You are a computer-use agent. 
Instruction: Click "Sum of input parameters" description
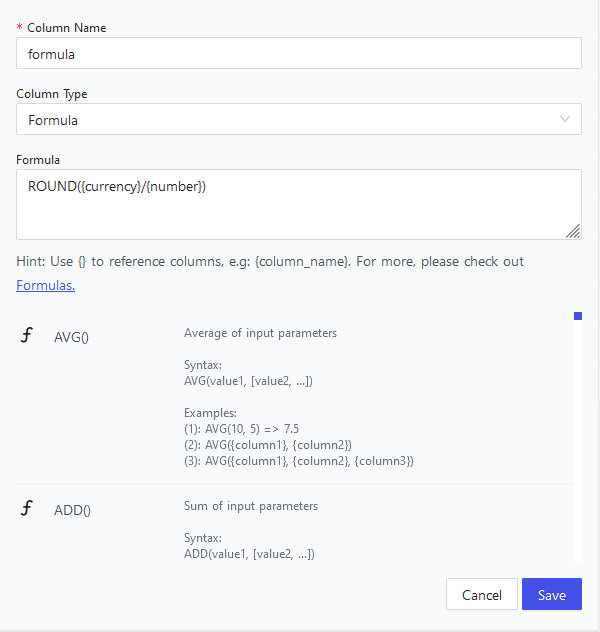251,506
